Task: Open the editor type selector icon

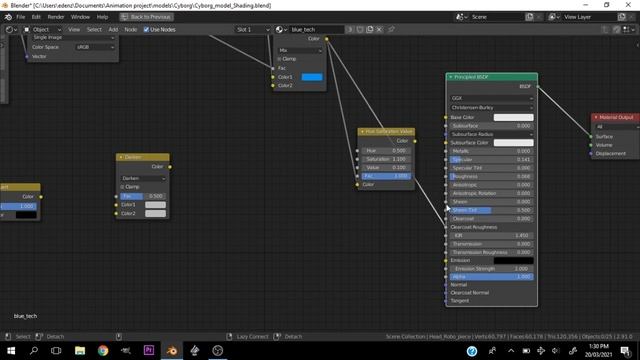Action: click(11, 29)
